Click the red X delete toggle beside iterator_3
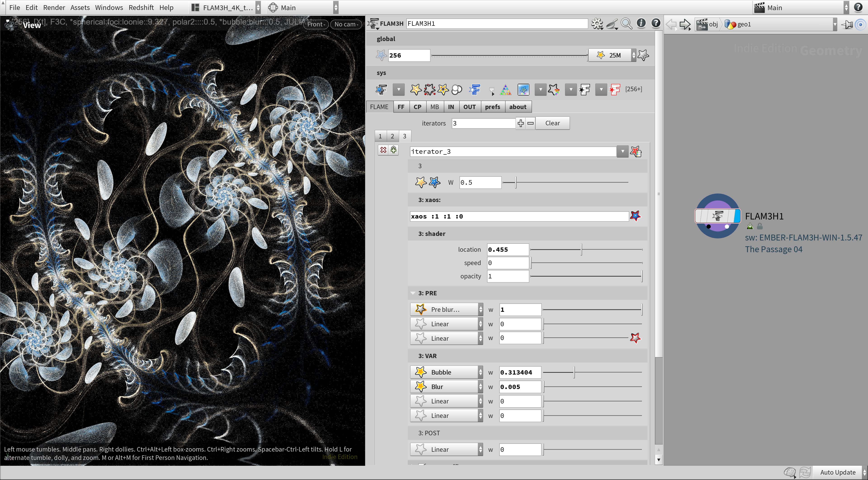This screenshot has width=868, height=480. point(383,150)
